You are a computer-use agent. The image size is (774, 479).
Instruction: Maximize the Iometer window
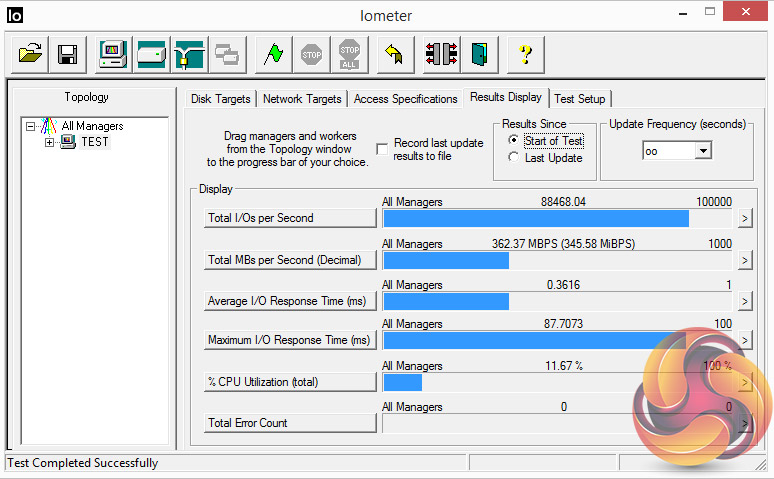710,12
